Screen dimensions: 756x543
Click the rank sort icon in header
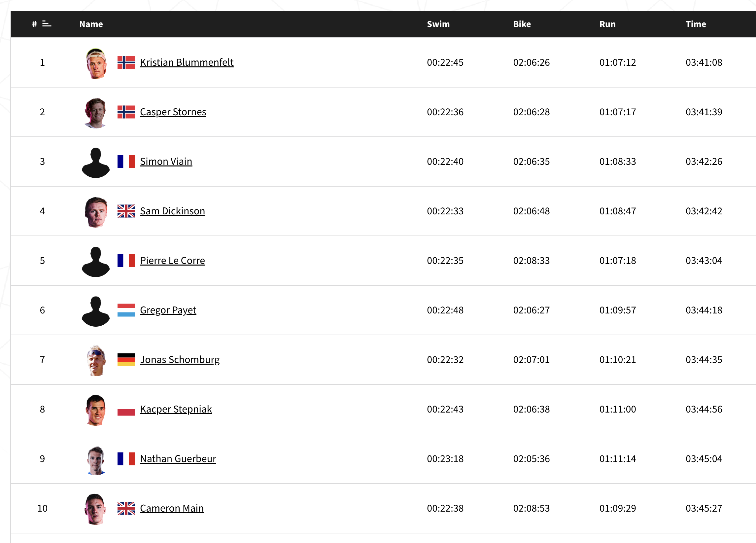tap(47, 24)
